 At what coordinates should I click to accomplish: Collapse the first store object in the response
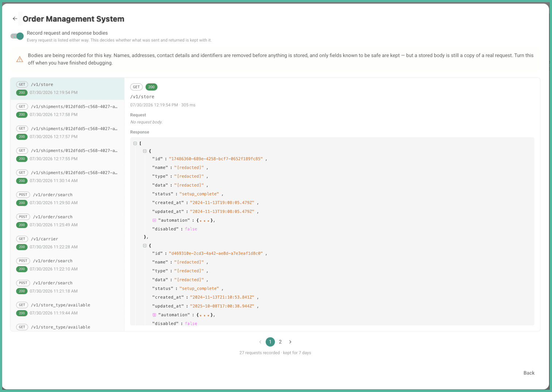[145, 151]
